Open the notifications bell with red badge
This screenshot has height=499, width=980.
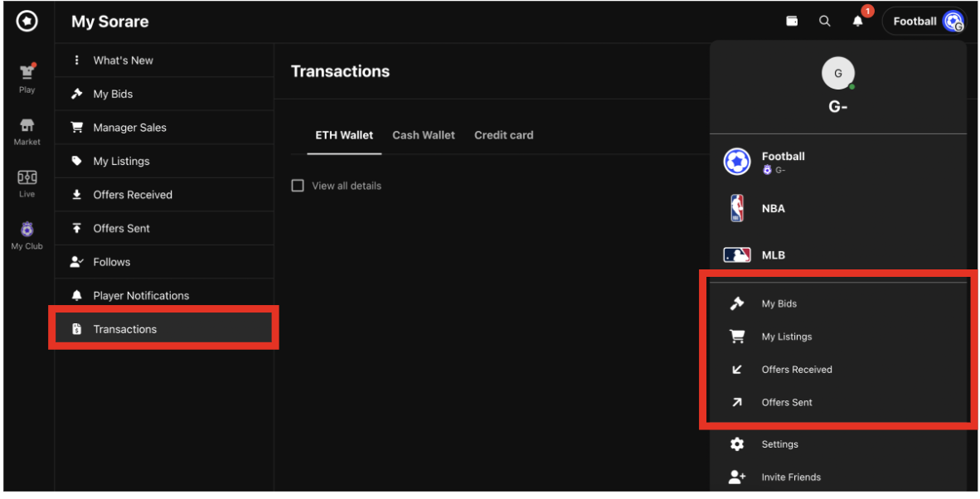(x=858, y=22)
